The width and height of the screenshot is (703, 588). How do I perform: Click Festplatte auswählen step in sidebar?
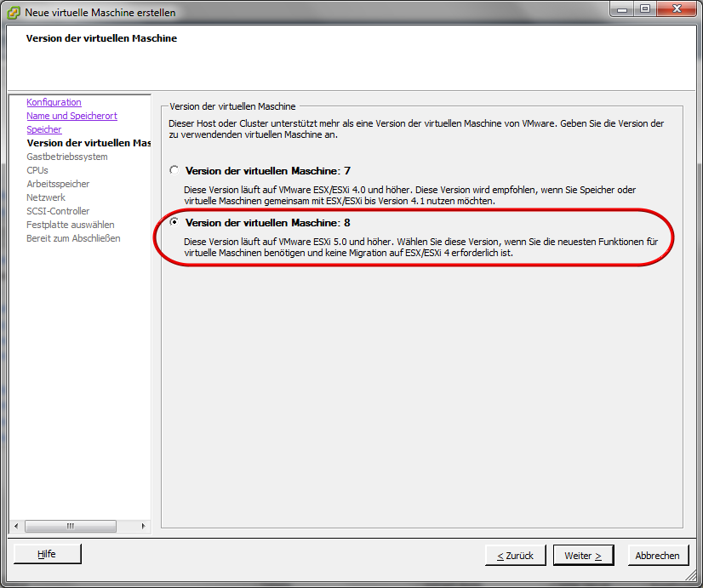(70, 225)
